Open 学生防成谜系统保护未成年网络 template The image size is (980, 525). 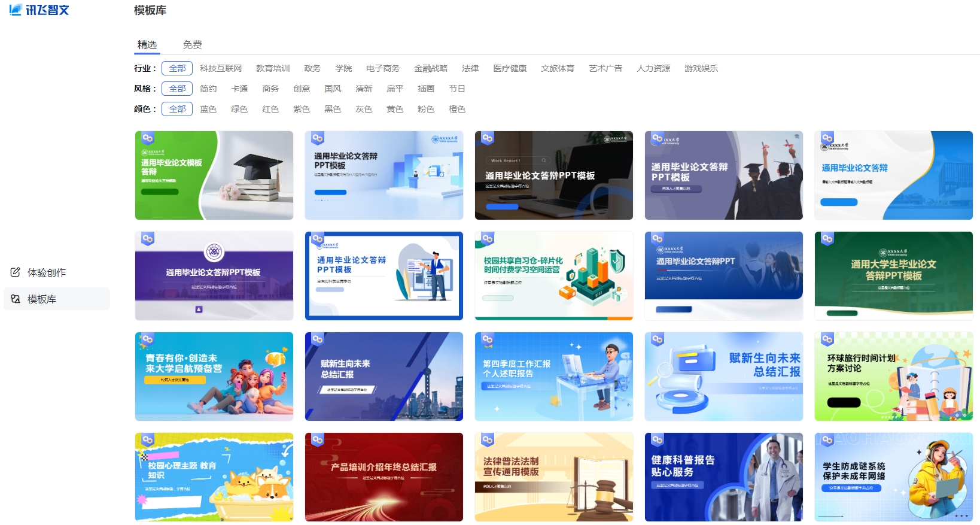click(x=894, y=477)
